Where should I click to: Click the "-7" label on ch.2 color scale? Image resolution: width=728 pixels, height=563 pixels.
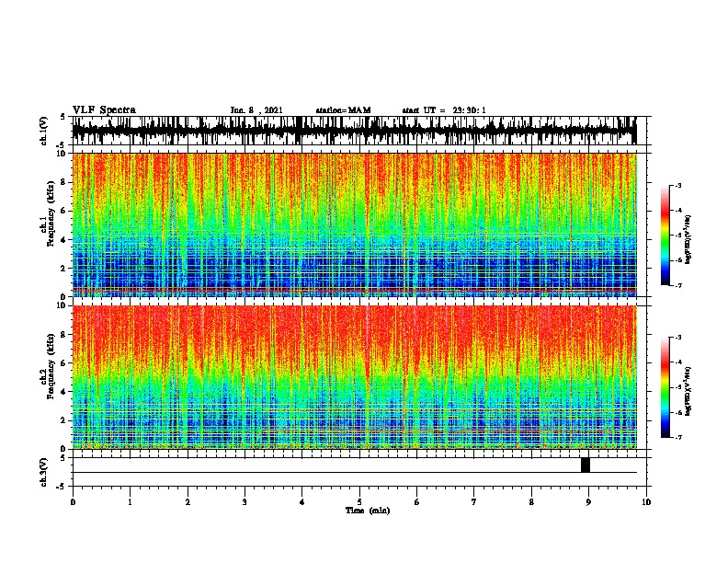[677, 437]
